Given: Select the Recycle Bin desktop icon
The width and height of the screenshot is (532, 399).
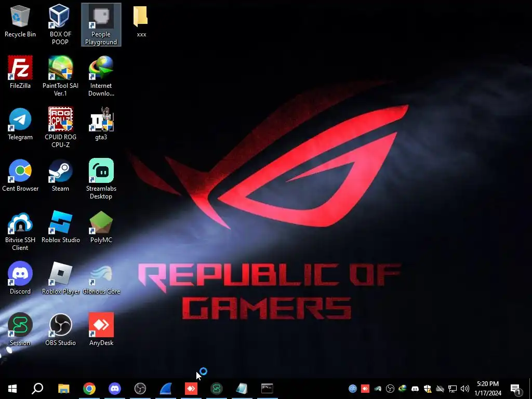Looking at the screenshot, I should click(20, 21).
